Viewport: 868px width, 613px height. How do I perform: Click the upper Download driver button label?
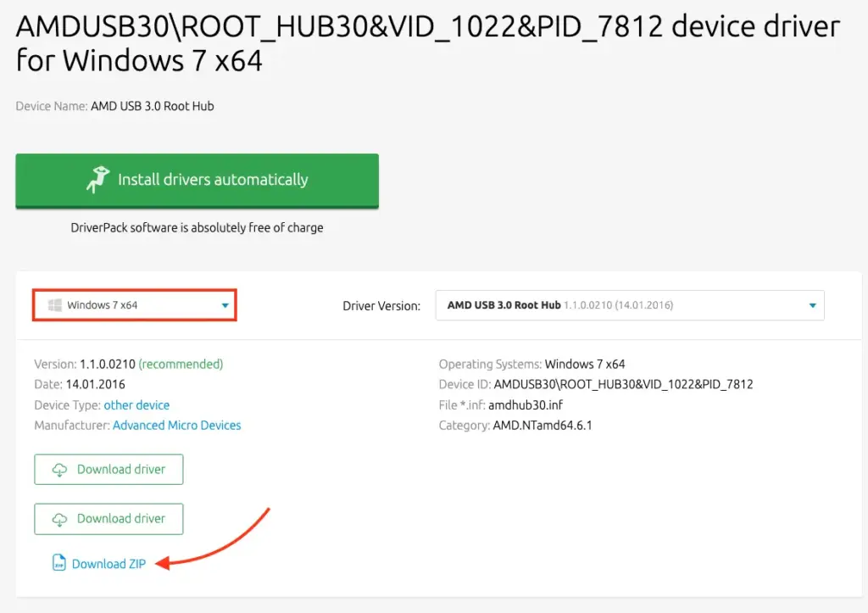coord(121,470)
